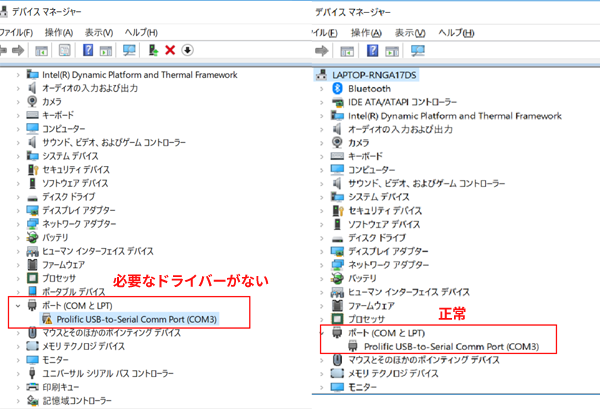Click the blue help icon in right window toolbar

tap(372, 51)
